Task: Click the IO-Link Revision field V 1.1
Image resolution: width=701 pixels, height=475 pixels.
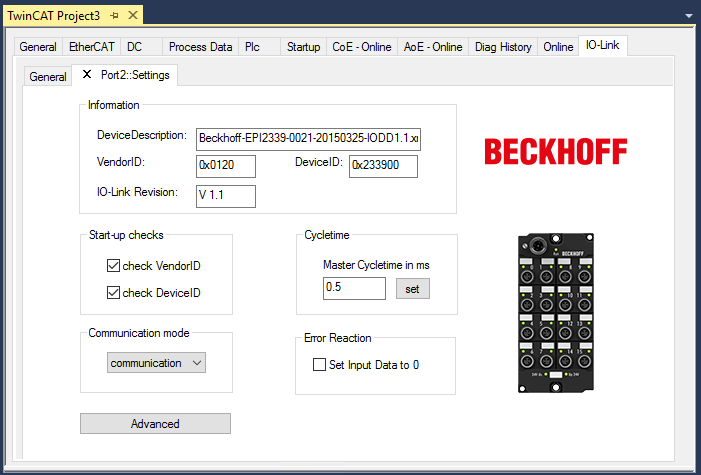Action: [x=226, y=196]
